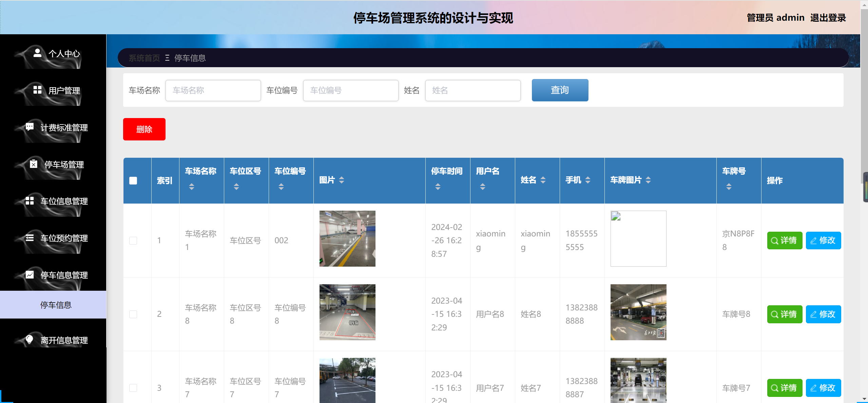The image size is (868, 403).
Task: Click the lightbulb icon beside 离开信息管理
Action: point(30,339)
